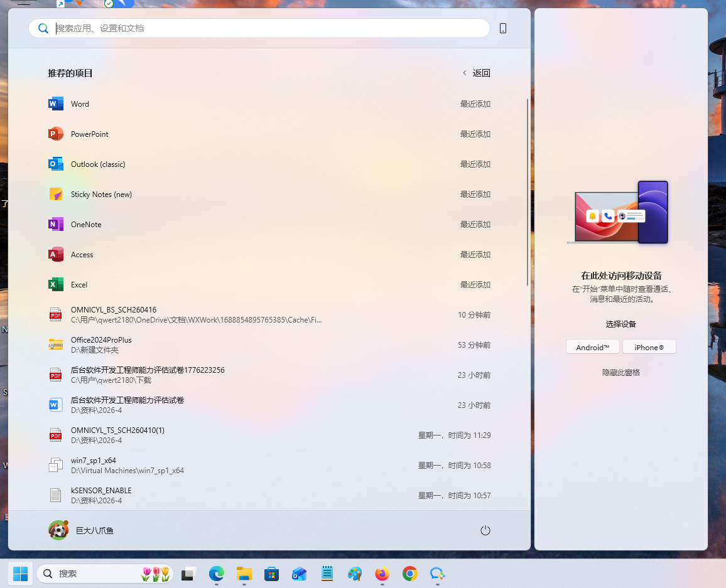726x588 pixels.
Task: Open Sticky Notes (new) app
Action: click(x=100, y=195)
